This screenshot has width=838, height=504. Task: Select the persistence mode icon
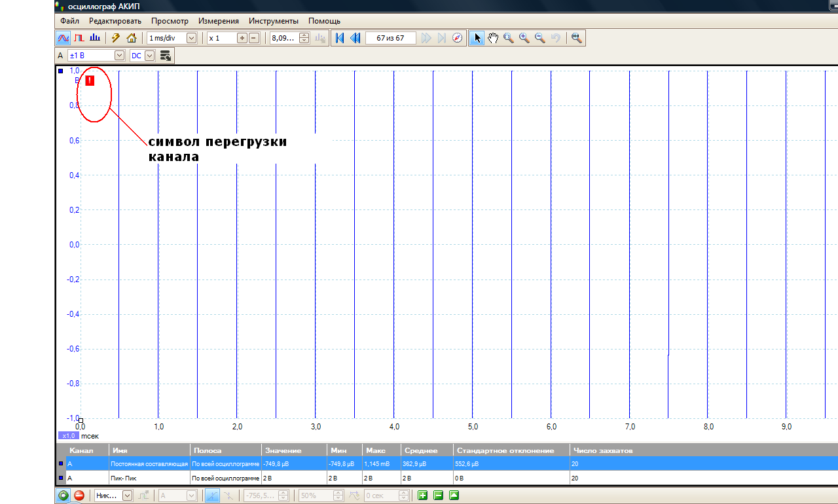pyautogui.click(x=79, y=38)
